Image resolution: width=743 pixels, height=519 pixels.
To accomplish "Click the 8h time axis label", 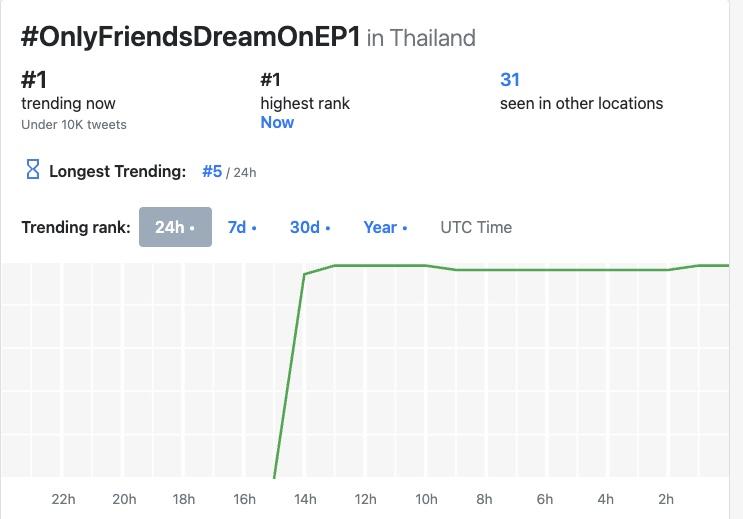I will coord(484,499).
